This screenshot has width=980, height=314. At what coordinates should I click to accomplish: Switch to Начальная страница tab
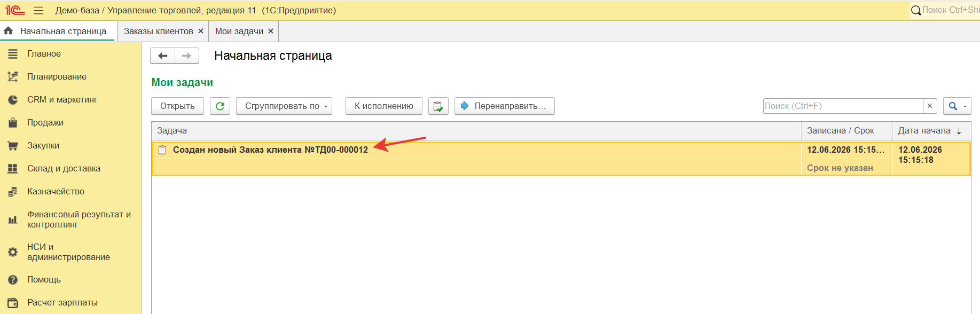[x=58, y=31]
